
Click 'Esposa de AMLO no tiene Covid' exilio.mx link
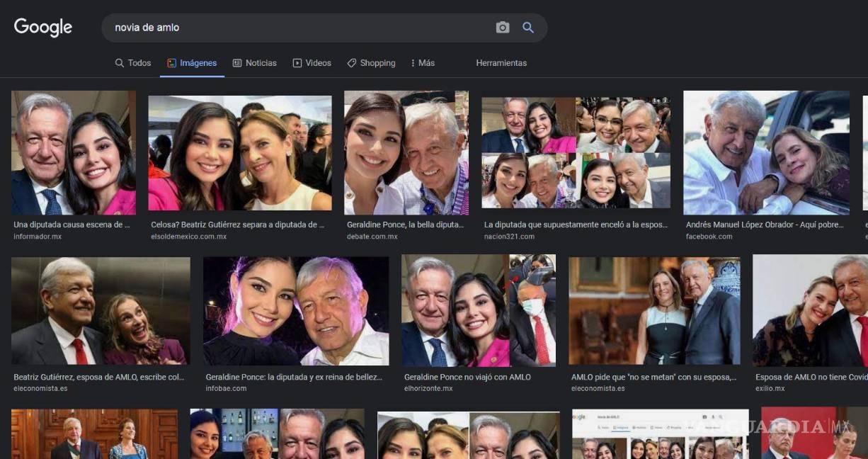[x=811, y=377]
